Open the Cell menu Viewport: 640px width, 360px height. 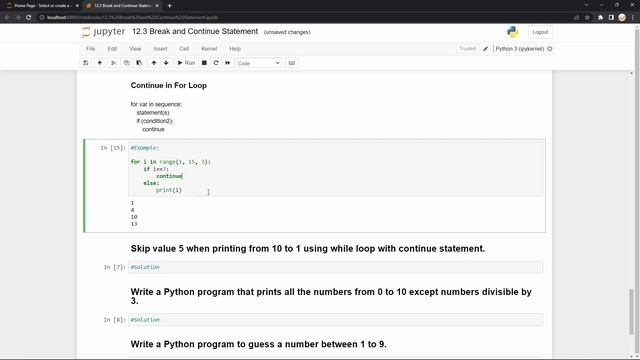coord(184,49)
